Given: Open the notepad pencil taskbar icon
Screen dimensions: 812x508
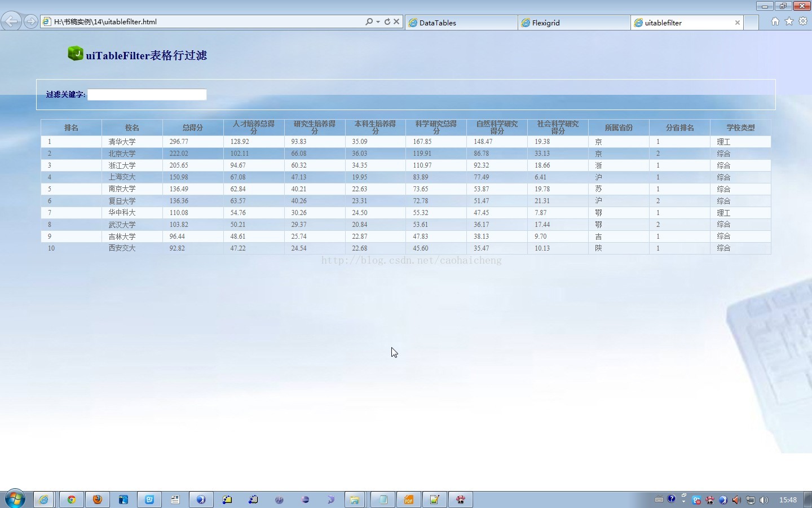Looking at the screenshot, I should pyautogui.click(x=435, y=500).
